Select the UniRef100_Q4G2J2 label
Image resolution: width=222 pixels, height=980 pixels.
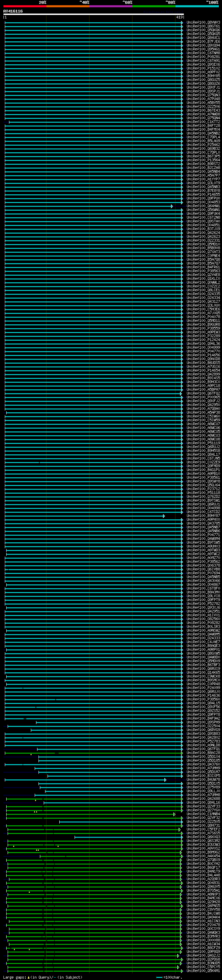[x=203, y=956]
